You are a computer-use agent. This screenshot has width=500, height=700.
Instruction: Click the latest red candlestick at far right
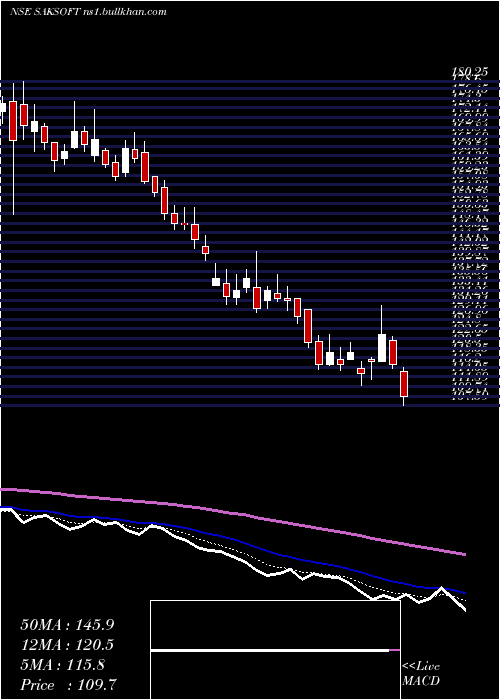pyautogui.click(x=404, y=384)
